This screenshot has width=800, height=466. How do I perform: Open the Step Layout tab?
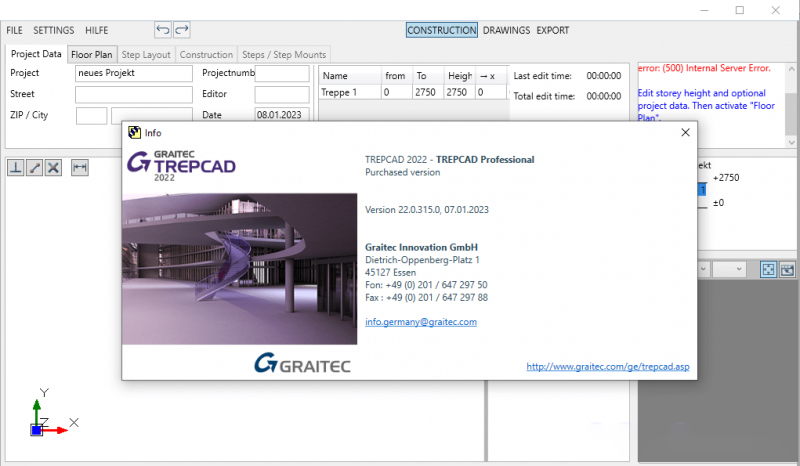click(146, 55)
